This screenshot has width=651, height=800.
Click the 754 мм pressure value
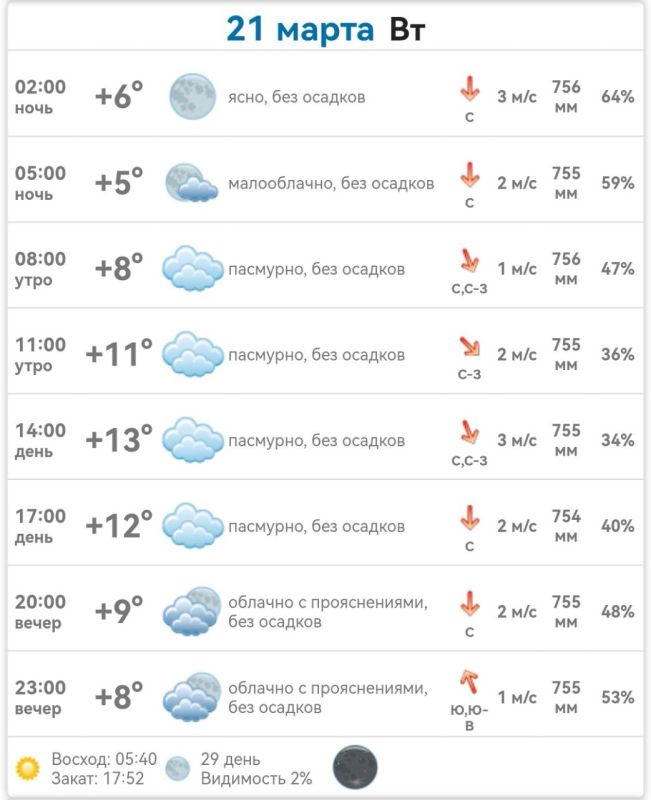(566, 526)
